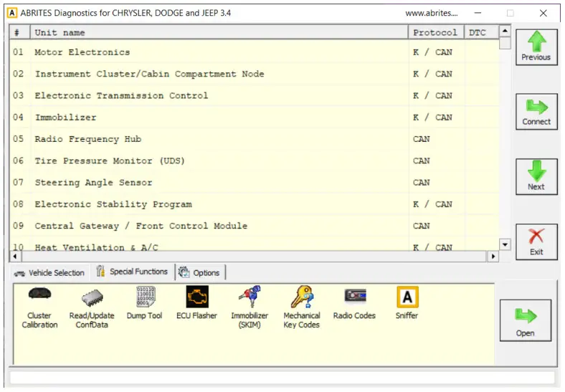Click the www.abrites link text in title bar
Screen dimensions: 565x392
(x=432, y=13)
